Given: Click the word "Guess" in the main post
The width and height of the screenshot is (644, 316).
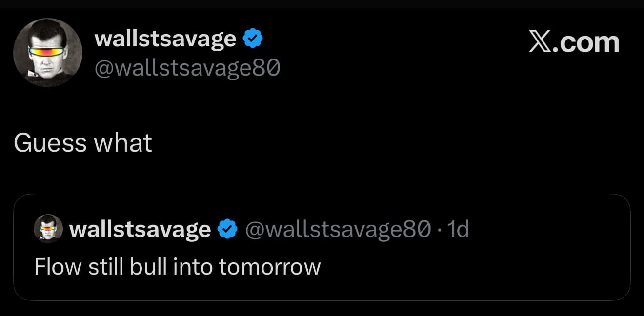Looking at the screenshot, I should pyautogui.click(x=50, y=143).
